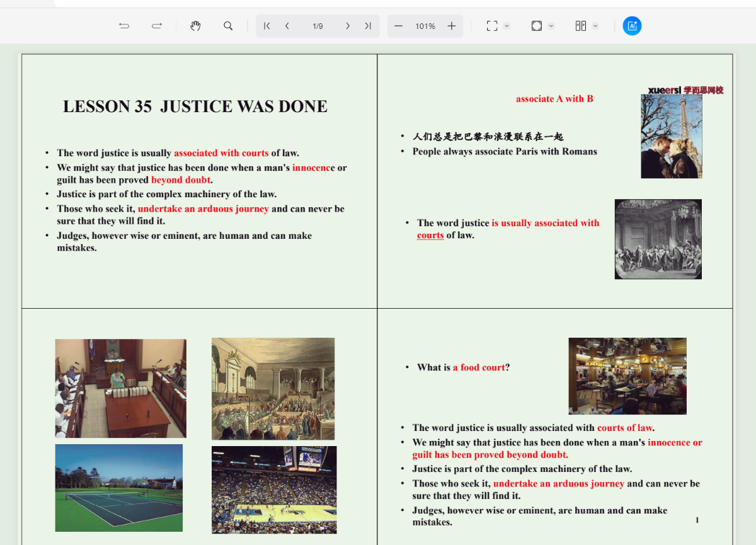Image resolution: width=756 pixels, height=545 pixels.
Task: Zoom out with the minus icon
Action: (398, 26)
